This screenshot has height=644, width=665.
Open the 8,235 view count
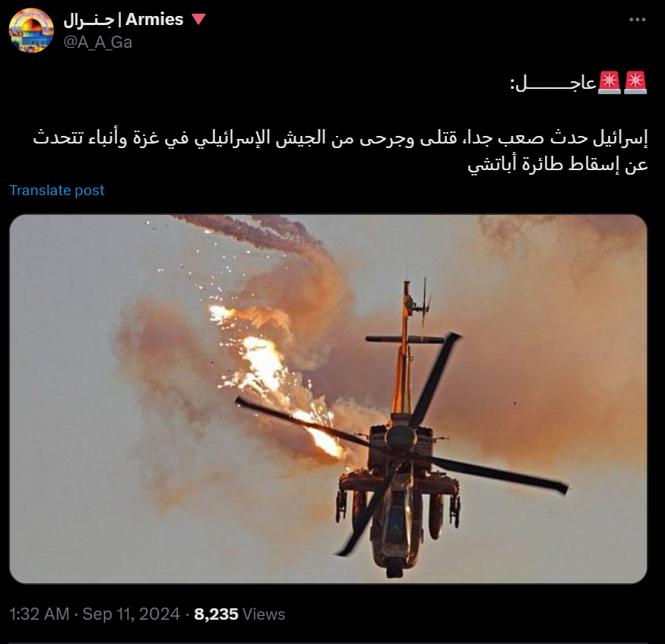coord(216,614)
